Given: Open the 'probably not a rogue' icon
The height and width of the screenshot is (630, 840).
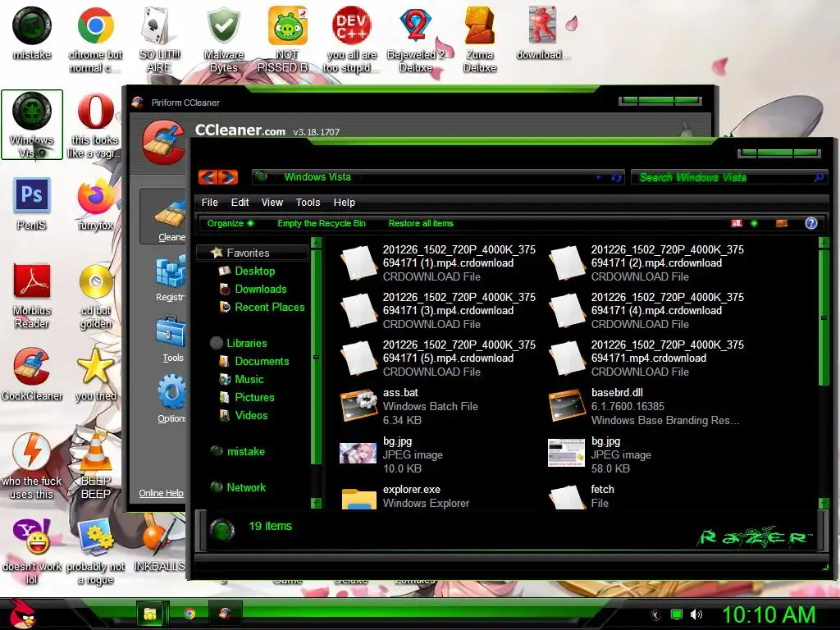Looking at the screenshot, I should [95, 552].
